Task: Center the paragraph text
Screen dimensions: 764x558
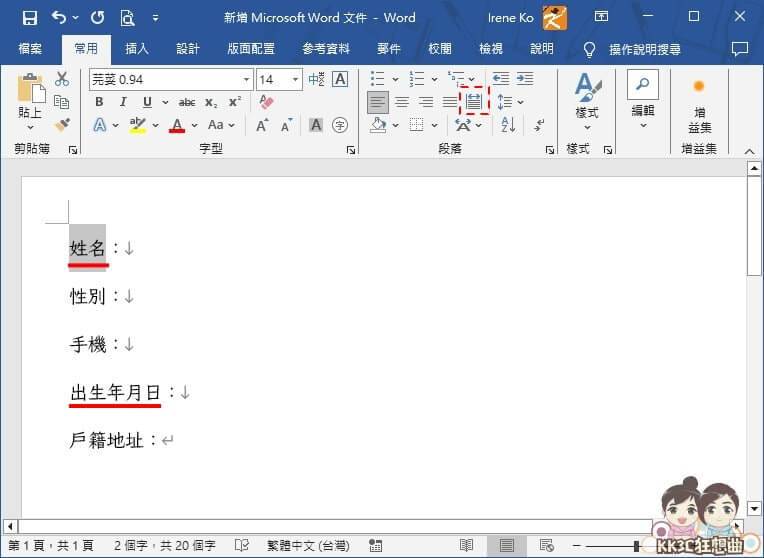Action: coord(402,102)
